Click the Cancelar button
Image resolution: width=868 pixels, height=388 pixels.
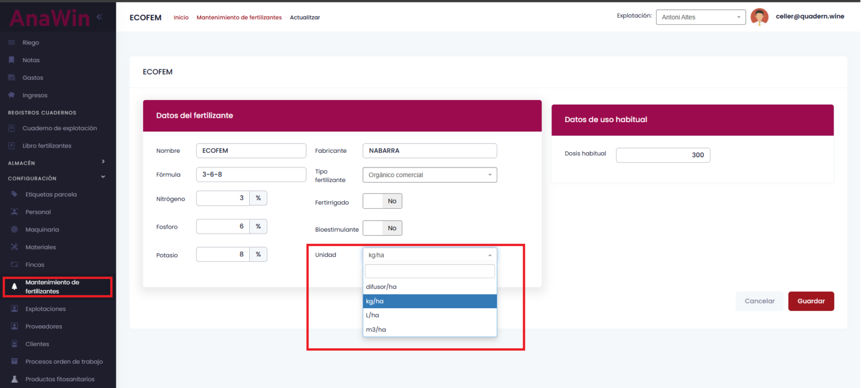pyautogui.click(x=759, y=301)
